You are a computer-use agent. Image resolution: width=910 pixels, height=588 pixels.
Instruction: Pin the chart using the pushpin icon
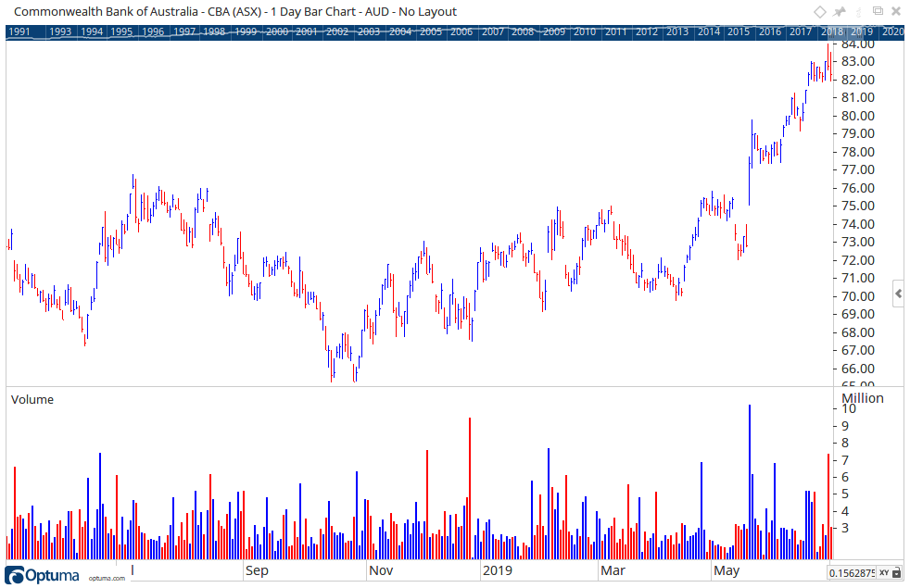click(x=840, y=12)
